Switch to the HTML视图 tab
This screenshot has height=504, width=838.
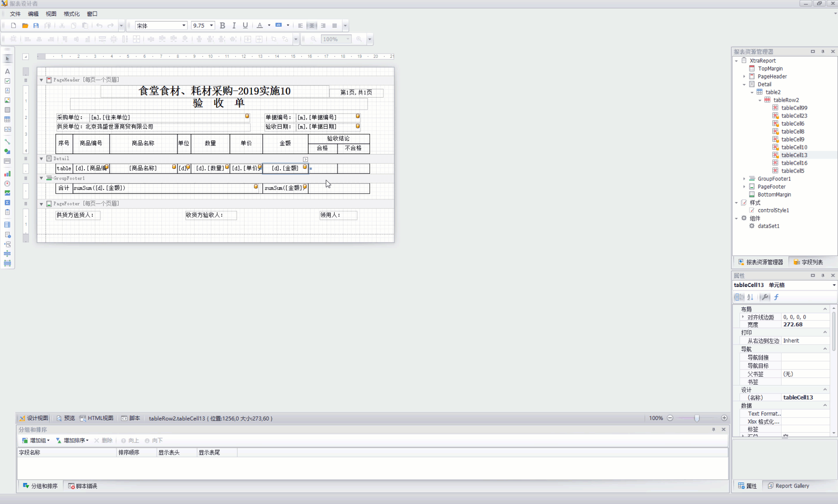coord(97,418)
